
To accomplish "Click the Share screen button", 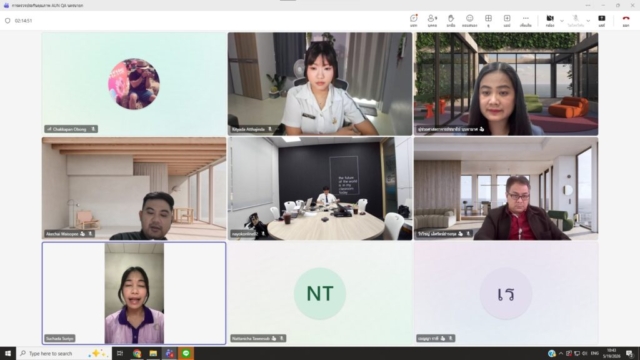I will tap(602, 20).
